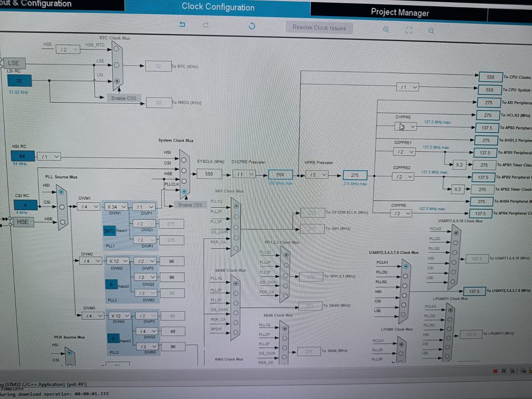Open the D2PPRE1 /2 dropdown
Image resolution: width=532 pixels, height=399 pixels.
coord(404,152)
